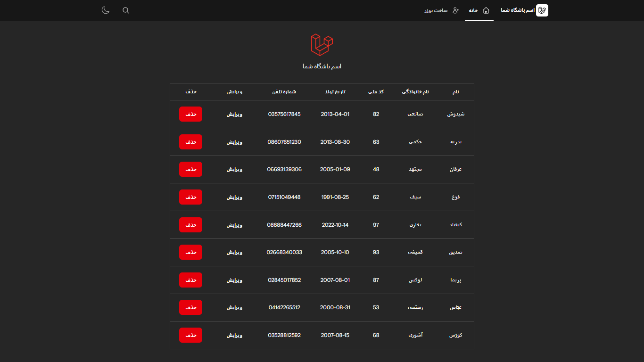Remove the record of کیقباد بخاری
The height and width of the screenshot is (362, 644).
tap(190, 225)
